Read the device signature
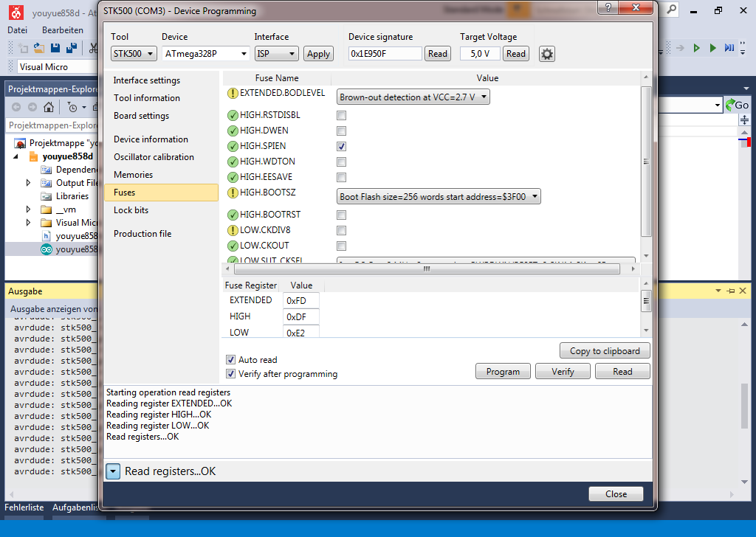 point(438,54)
